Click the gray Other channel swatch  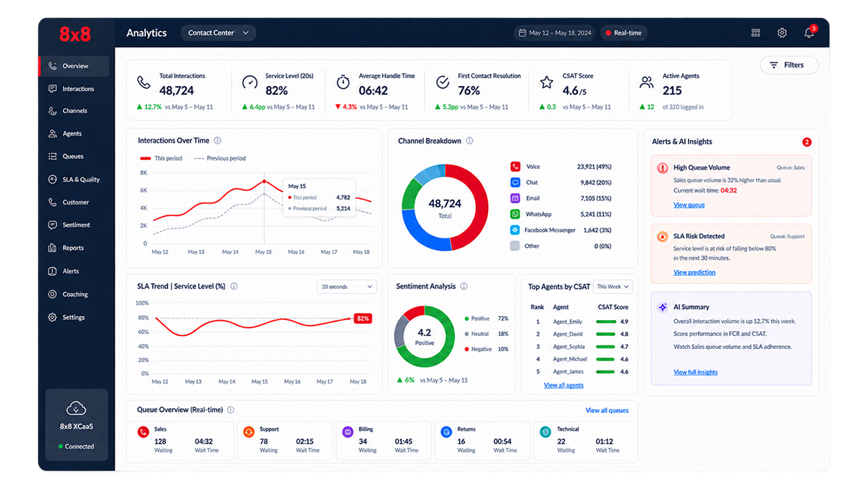(515, 246)
